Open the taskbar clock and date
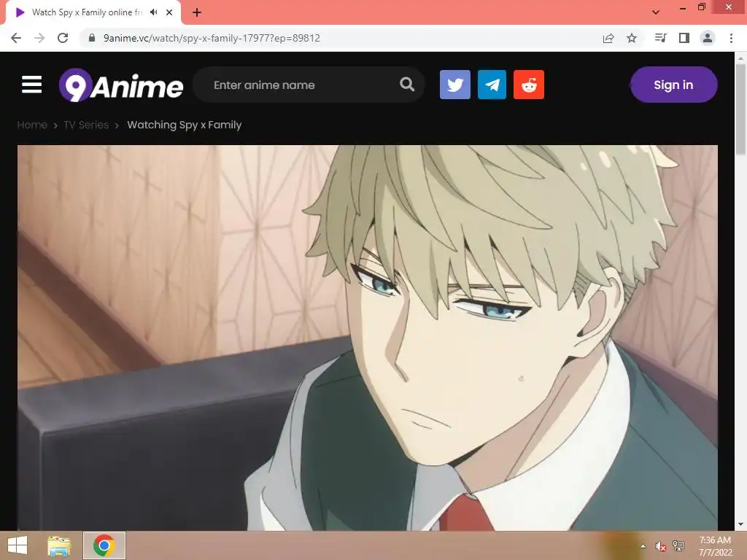The image size is (747, 560). point(715,545)
